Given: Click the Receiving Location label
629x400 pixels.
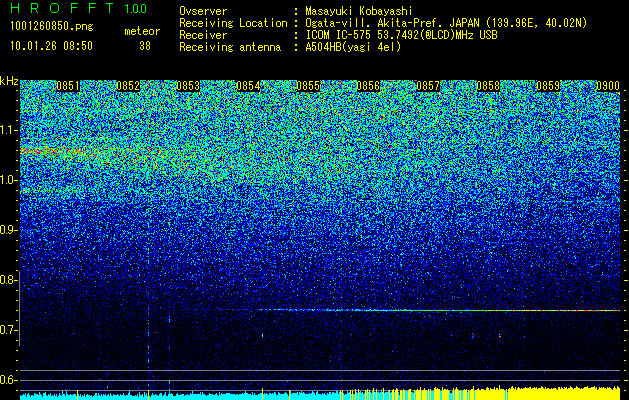Looking at the screenshot, I should 233,24.
